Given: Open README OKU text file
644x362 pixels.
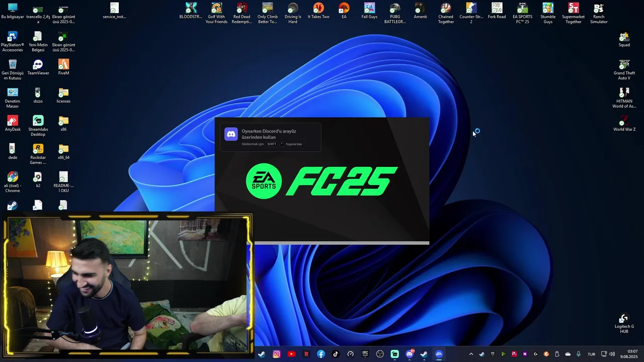Looking at the screenshot, I should pos(63,183).
